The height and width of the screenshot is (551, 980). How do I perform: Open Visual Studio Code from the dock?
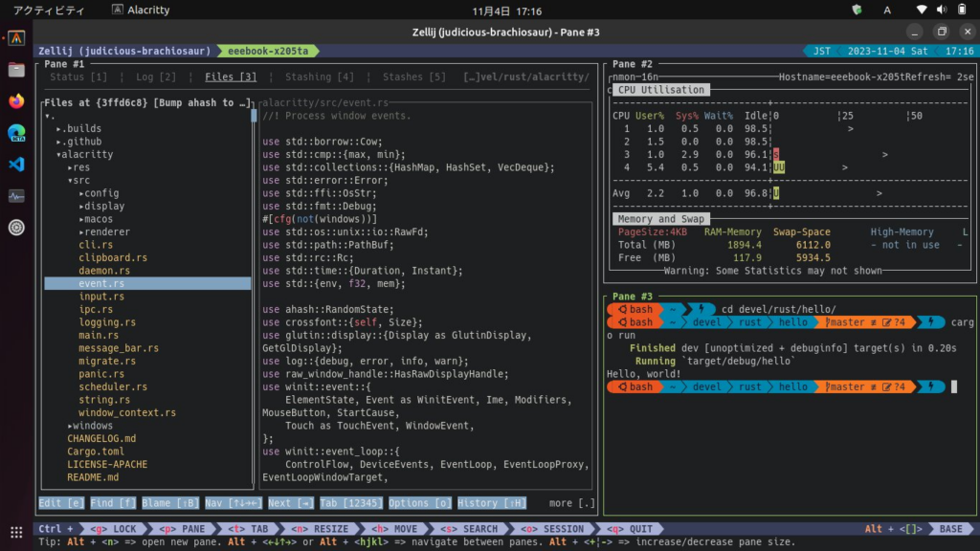pyautogui.click(x=16, y=165)
